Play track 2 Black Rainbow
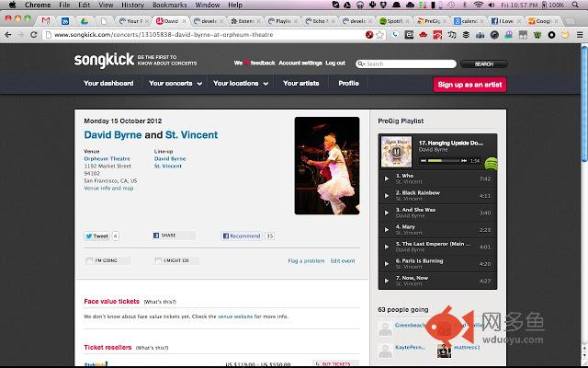The image size is (588, 368). click(x=387, y=196)
